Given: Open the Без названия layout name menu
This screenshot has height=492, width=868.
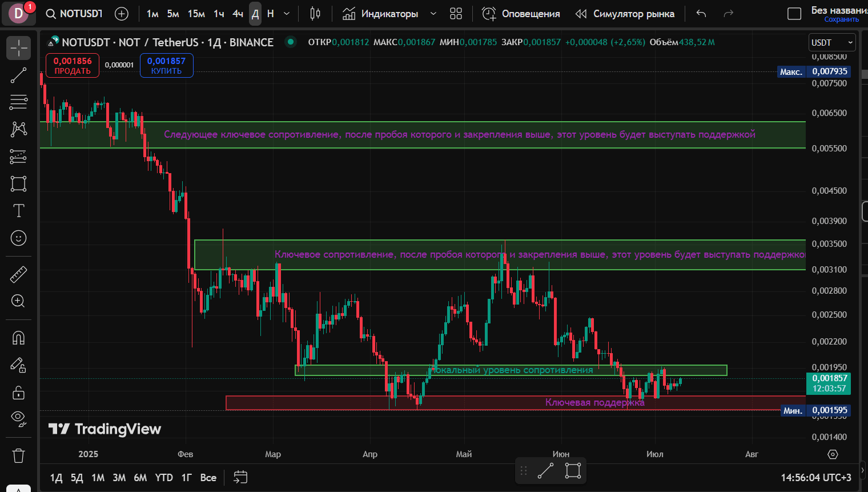Looking at the screenshot, I should pos(839,10).
